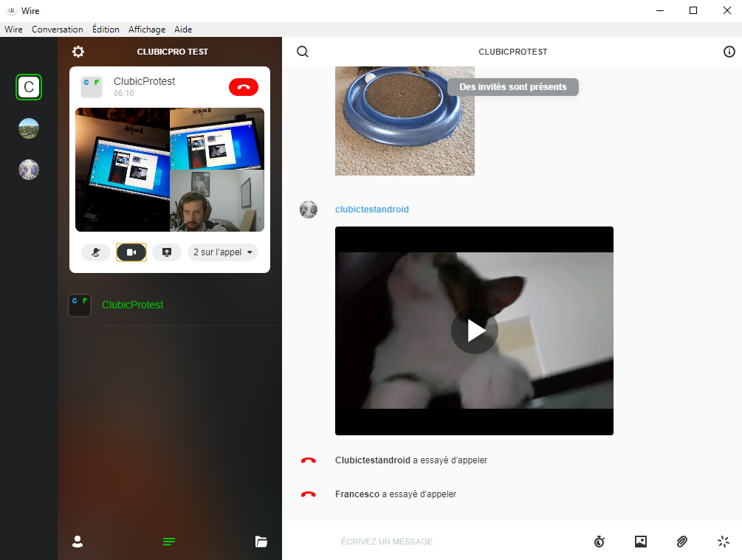
Task: Open the Wire menu
Action: coord(14,30)
